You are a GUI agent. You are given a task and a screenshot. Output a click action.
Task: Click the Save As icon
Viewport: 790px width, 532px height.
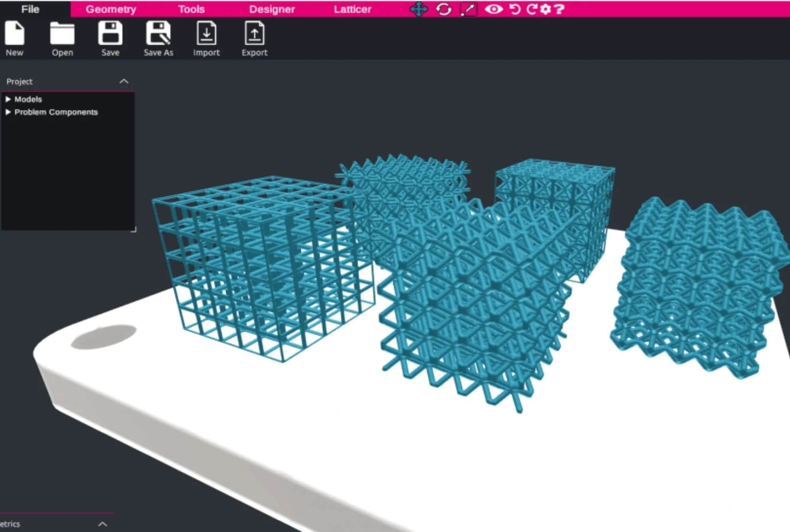tap(158, 34)
